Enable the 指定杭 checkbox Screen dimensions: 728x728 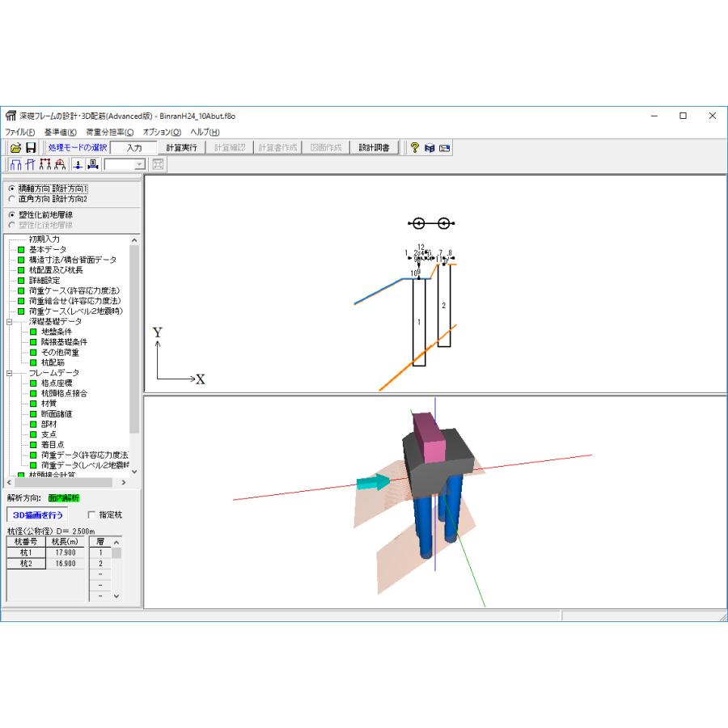(x=91, y=514)
